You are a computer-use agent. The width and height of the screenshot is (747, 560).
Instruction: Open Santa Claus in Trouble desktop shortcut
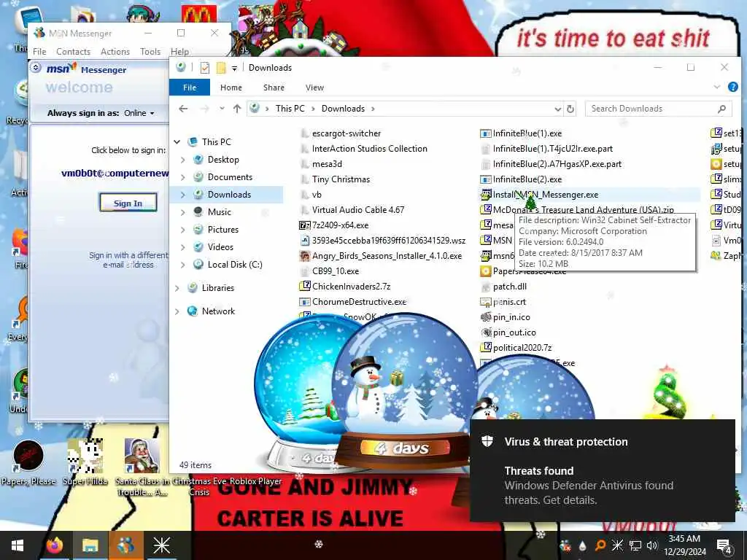click(142, 467)
